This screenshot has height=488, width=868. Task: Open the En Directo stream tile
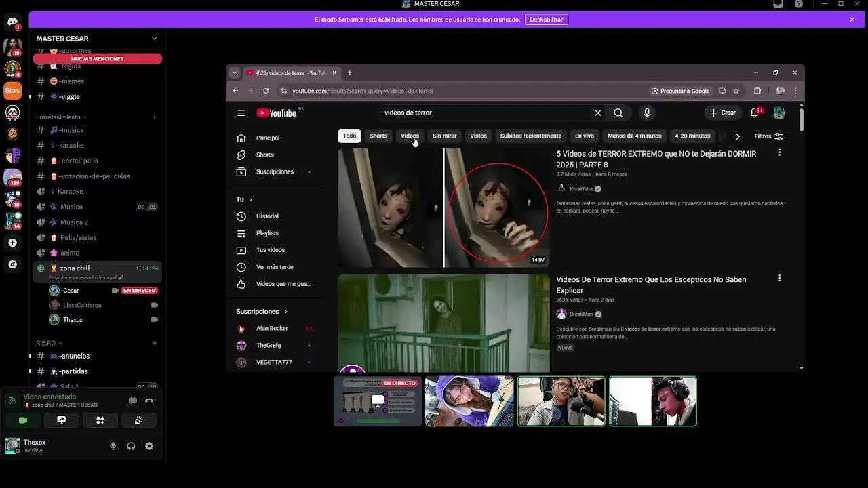pos(378,401)
